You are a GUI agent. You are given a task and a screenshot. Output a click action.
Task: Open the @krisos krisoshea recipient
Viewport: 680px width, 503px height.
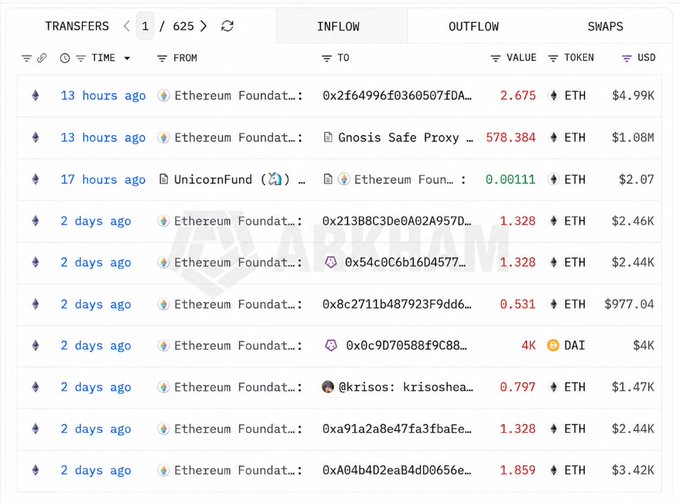point(405,387)
